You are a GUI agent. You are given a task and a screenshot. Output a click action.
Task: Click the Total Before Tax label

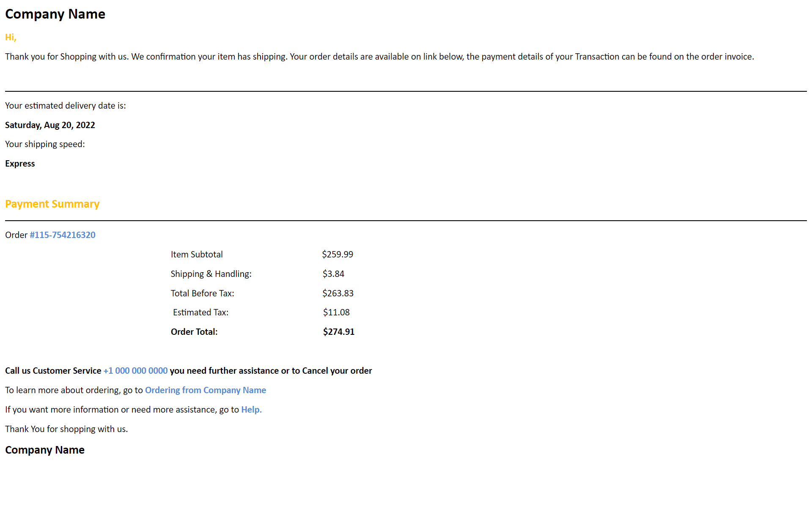pyautogui.click(x=202, y=293)
